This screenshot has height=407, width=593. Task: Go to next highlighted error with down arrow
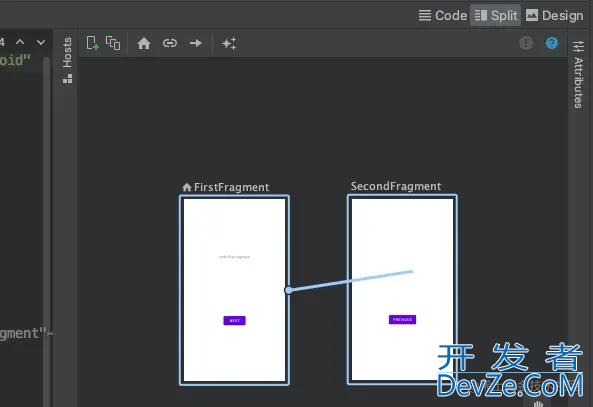[x=41, y=42]
